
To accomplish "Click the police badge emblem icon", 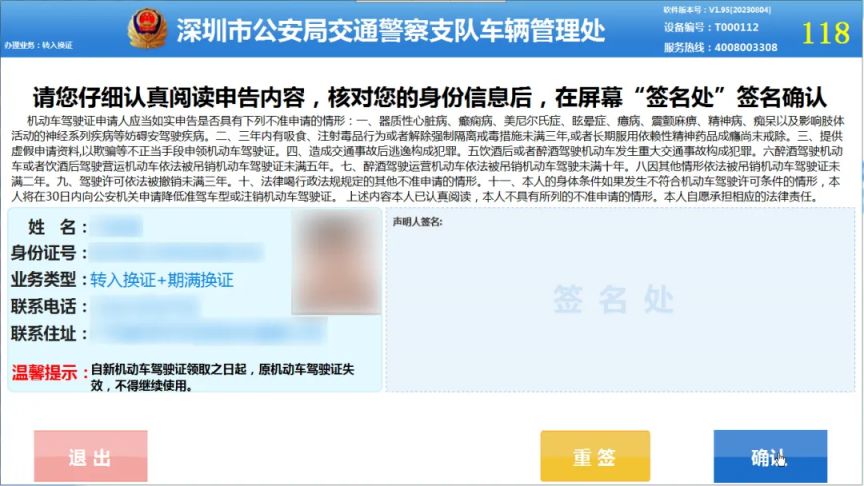I will (x=147, y=28).
